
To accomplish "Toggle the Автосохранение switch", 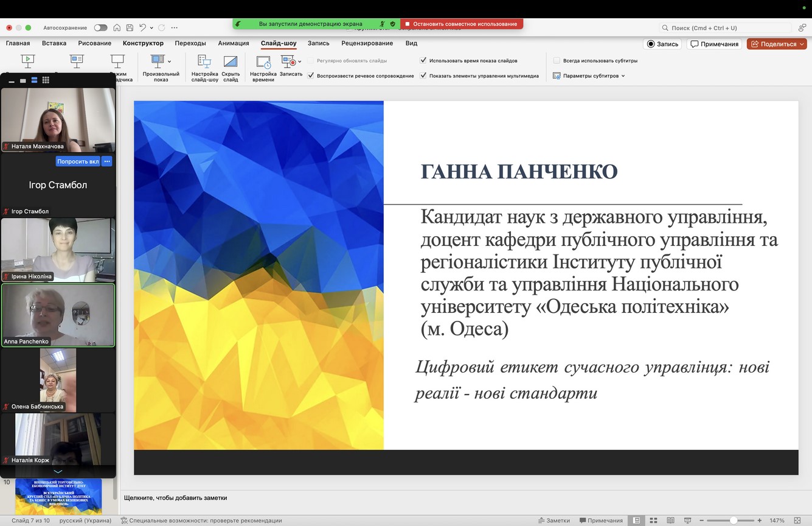I will [100, 27].
